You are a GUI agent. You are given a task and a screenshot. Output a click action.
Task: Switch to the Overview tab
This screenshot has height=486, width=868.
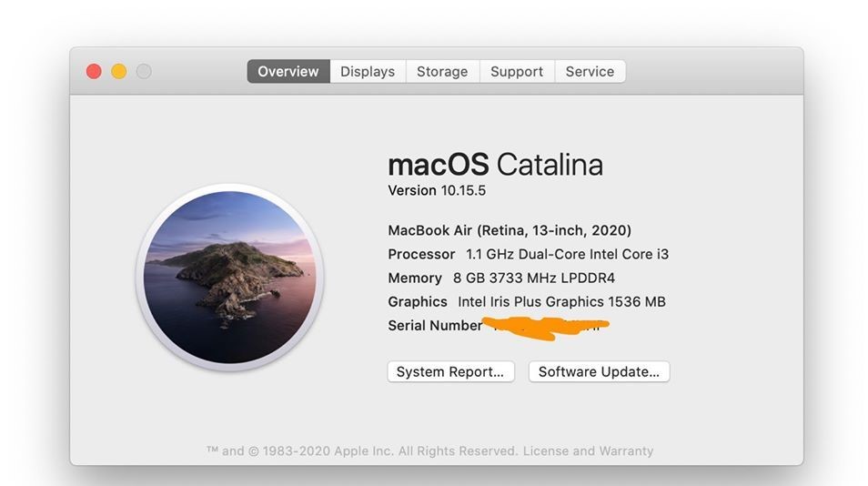tap(288, 71)
